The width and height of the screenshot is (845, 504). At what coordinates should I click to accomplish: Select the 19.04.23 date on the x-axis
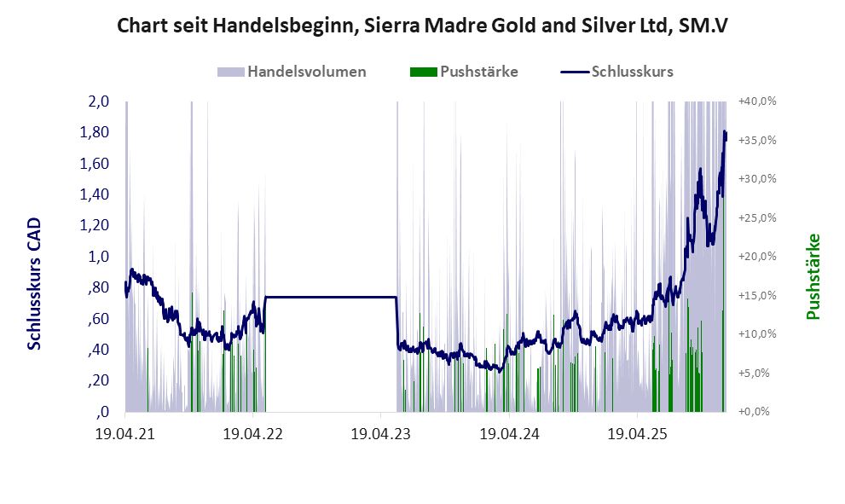pyautogui.click(x=381, y=433)
